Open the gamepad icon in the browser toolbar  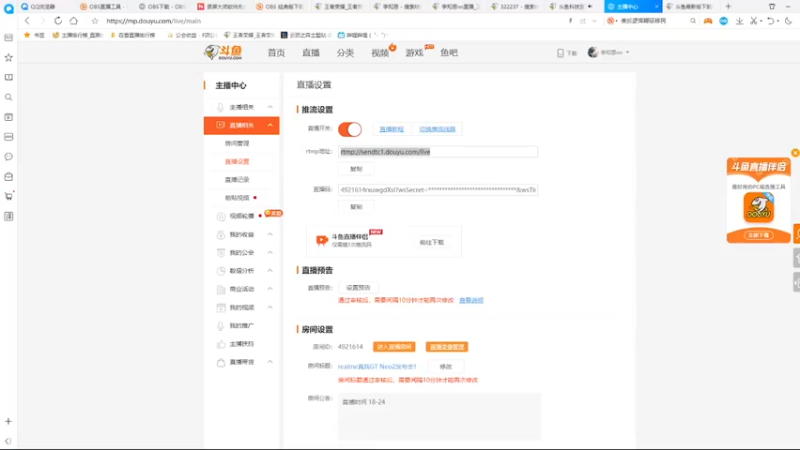[708, 21]
